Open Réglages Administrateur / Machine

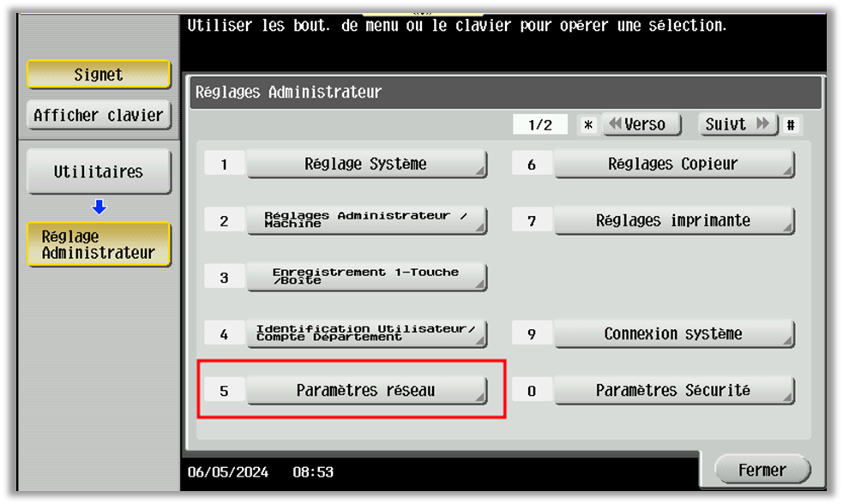(x=367, y=220)
